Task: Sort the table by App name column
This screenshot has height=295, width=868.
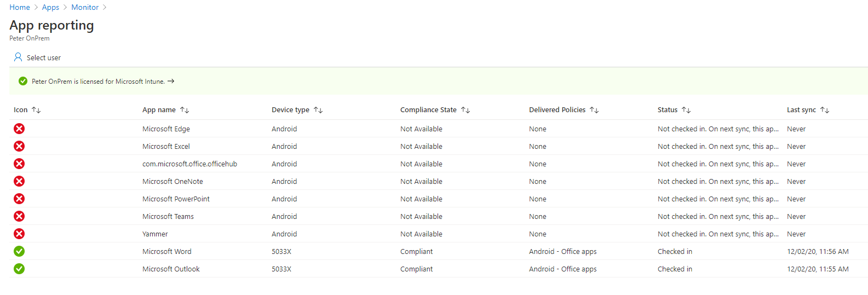Action: (x=185, y=110)
